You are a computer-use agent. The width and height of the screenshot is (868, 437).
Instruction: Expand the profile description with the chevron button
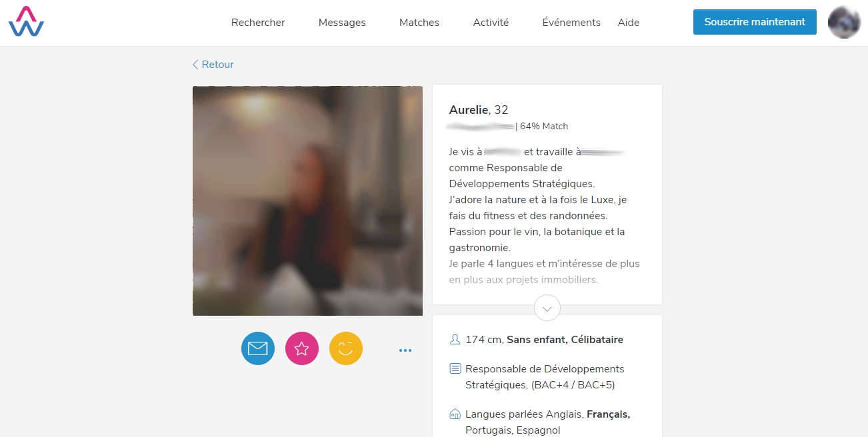[x=547, y=308]
